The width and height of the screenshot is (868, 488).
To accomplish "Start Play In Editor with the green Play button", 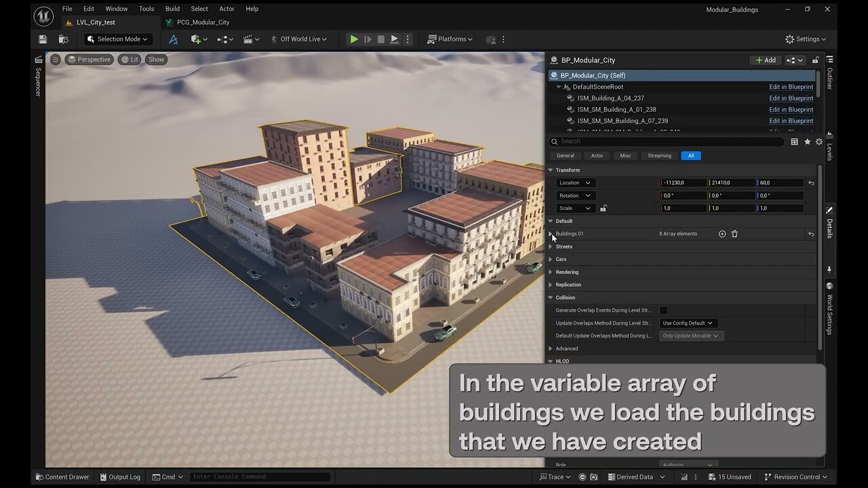I will click(353, 39).
